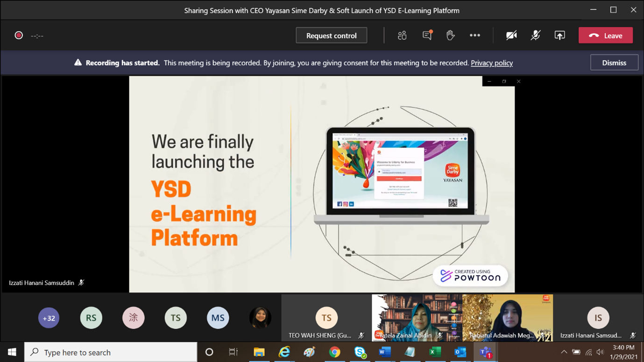Viewport: 644px width, 362px height.
Task: Show the participants list icon
Action: coord(402,35)
